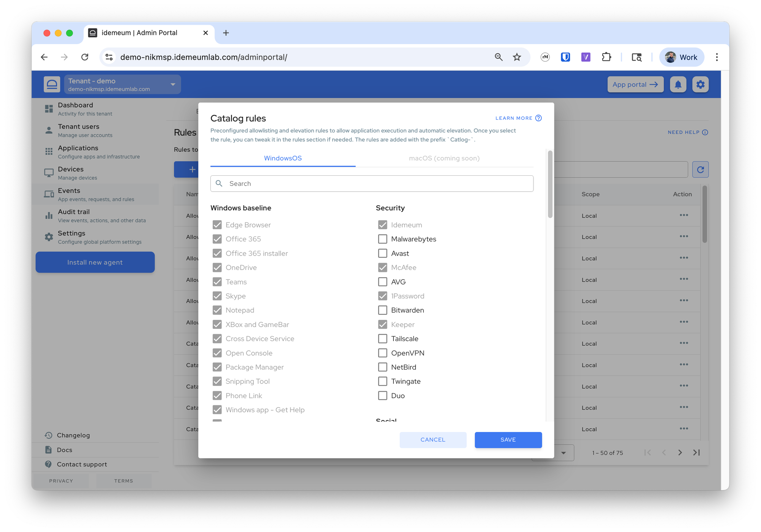Open the Settings section in sidebar
Screen dimensions: 761x532
tap(95, 237)
